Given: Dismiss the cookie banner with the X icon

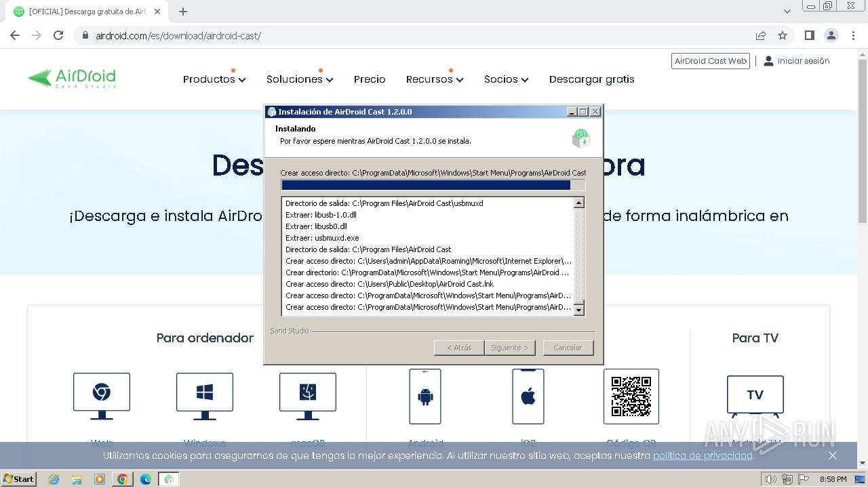Looking at the screenshot, I should pyautogui.click(x=833, y=455).
